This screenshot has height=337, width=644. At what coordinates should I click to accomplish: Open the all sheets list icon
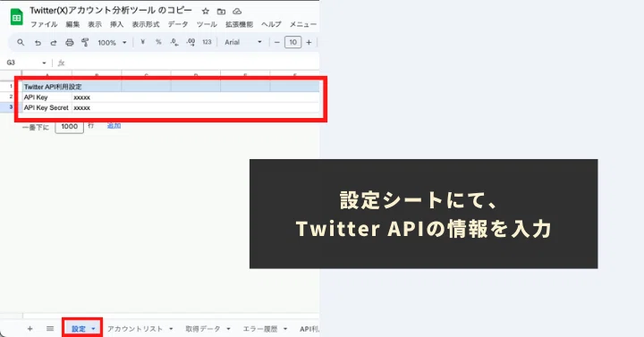pyautogui.click(x=50, y=329)
